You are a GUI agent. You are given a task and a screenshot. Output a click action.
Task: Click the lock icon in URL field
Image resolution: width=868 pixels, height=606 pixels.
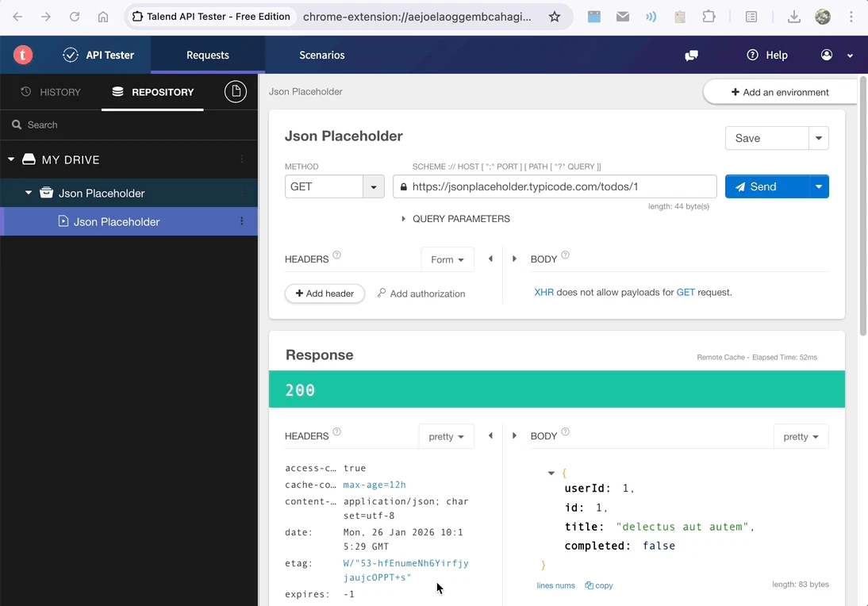[404, 187]
